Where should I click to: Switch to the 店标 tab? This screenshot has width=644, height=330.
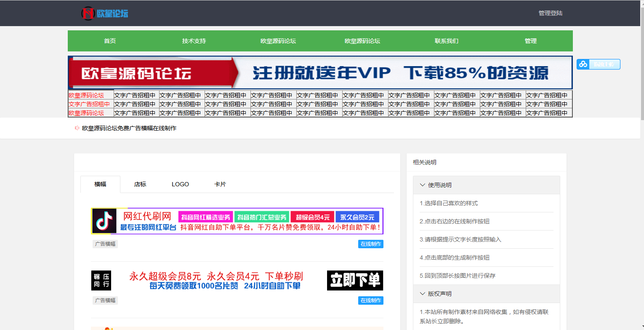[x=139, y=184]
